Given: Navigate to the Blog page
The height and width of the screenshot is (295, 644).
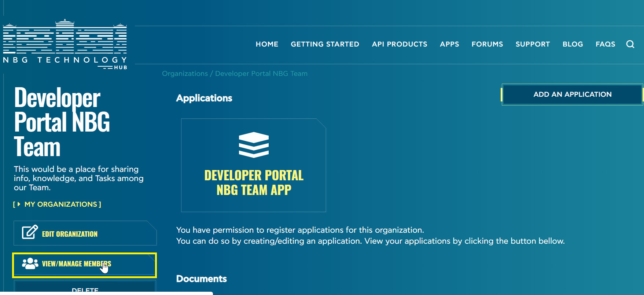Looking at the screenshot, I should pos(573,44).
